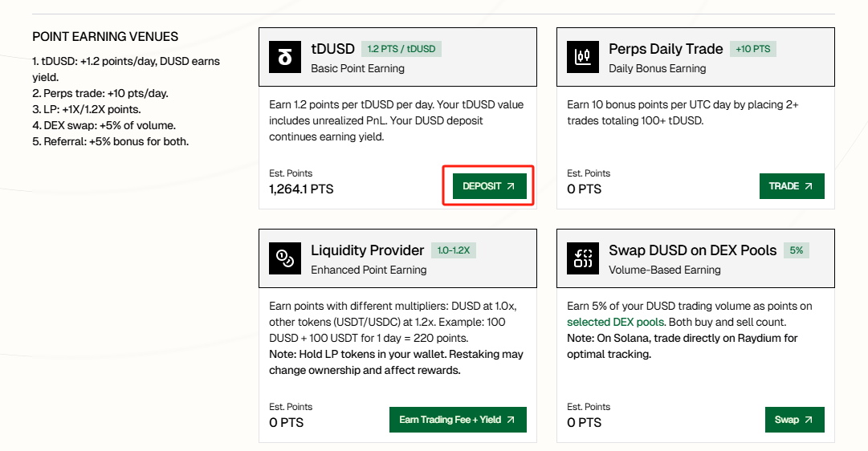Click the 1.0-1.2X multiplier badge
The image size is (868, 451).
click(x=454, y=250)
